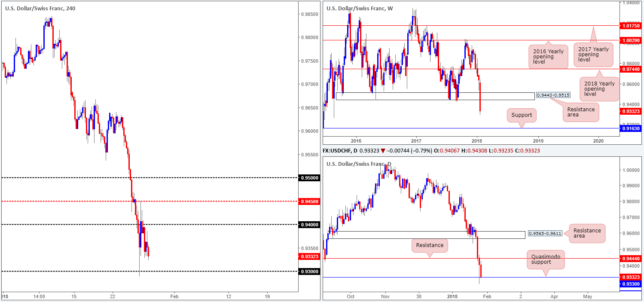Screen dimensions: 644x302
Task: Click Apr on the daily time axis
Action: (x=554, y=296)
